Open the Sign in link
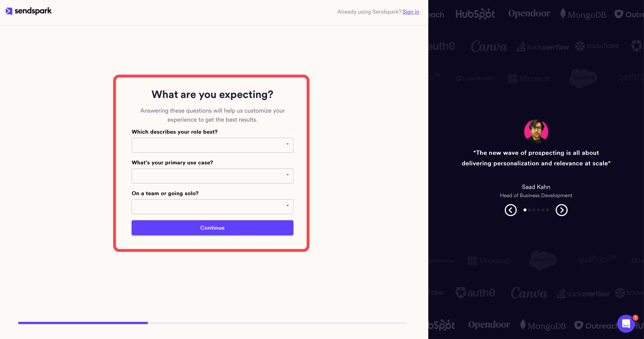Screen dimensions: 644x339 tap(410, 11)
